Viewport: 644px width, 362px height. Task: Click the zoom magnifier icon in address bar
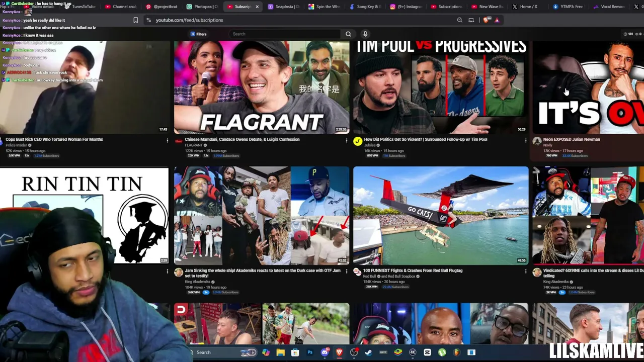(459, 20)
